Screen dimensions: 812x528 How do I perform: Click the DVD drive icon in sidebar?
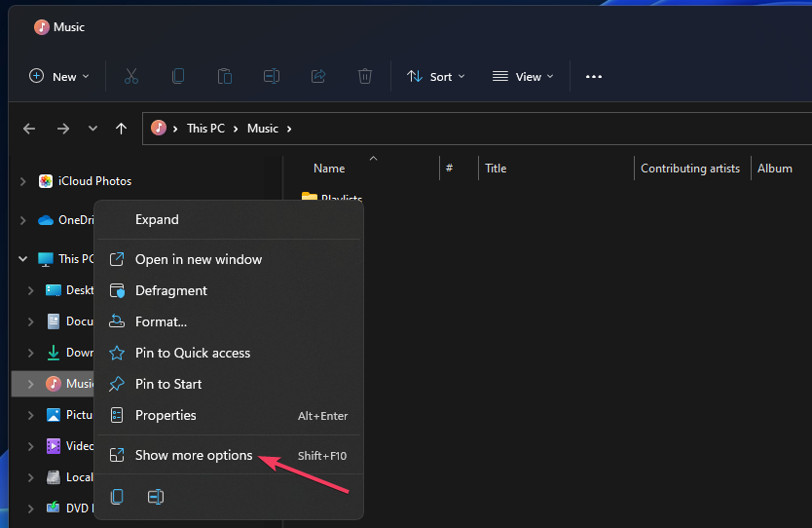[x=54, y=508]
